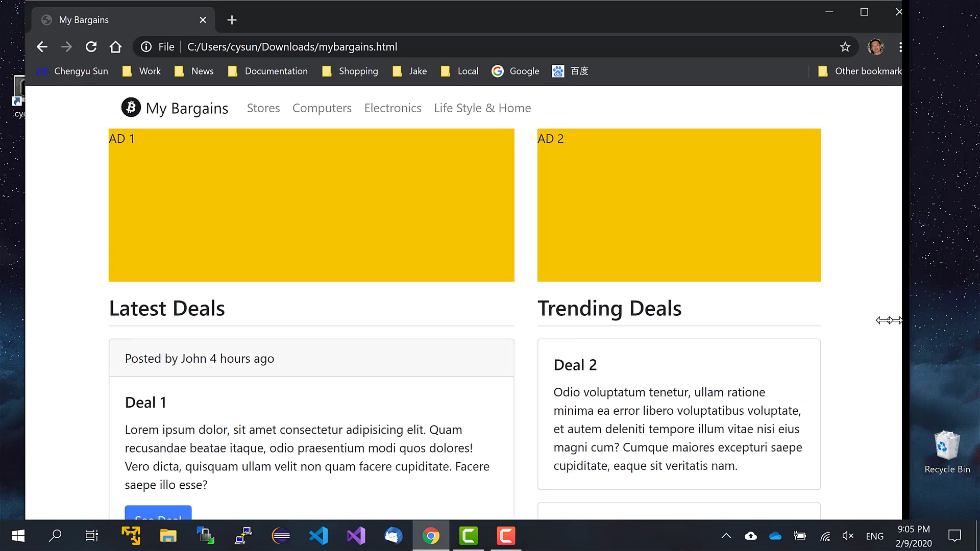Viewport: 980px width, 551px height.
Task: Bookmark this page with the star icon
Action: coord(845,47)
